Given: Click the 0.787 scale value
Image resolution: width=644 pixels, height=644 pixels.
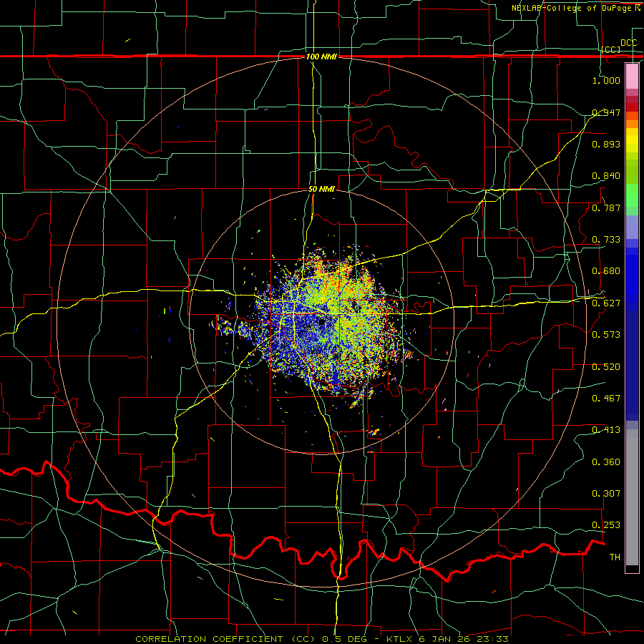Looking at the screenshot, I should click(606, 208).
